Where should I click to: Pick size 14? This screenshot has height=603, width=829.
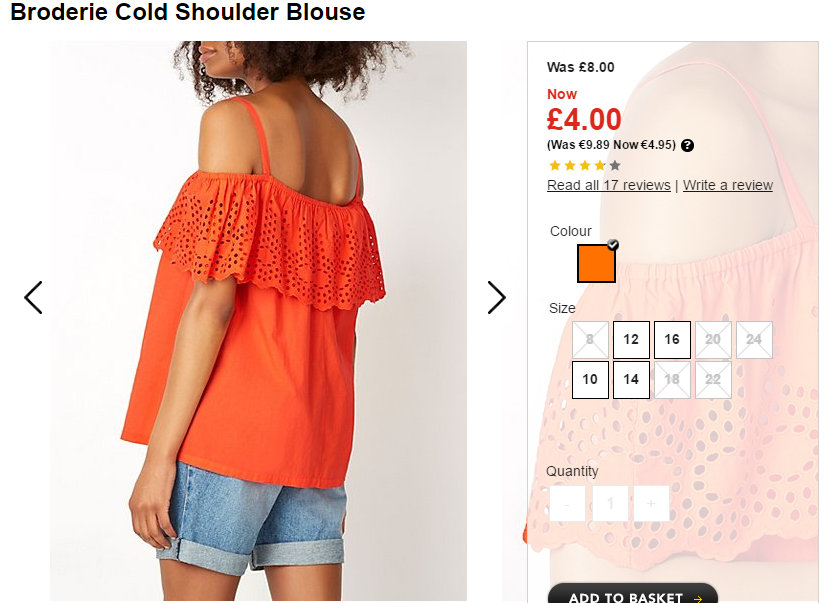pos(631,380)
